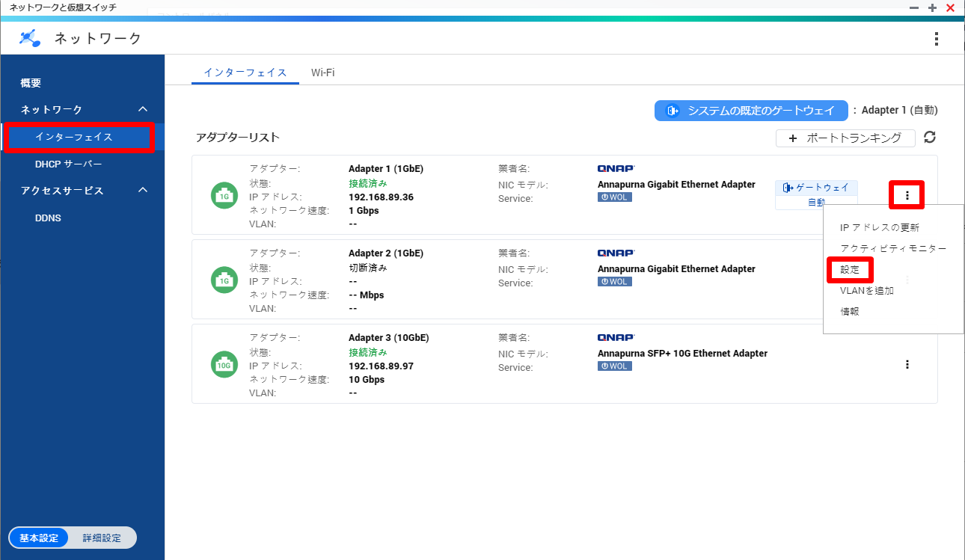Collapse the アクセスサービス sidebar section
Viewport: 965px width, 560px height.
coord(144,190)
